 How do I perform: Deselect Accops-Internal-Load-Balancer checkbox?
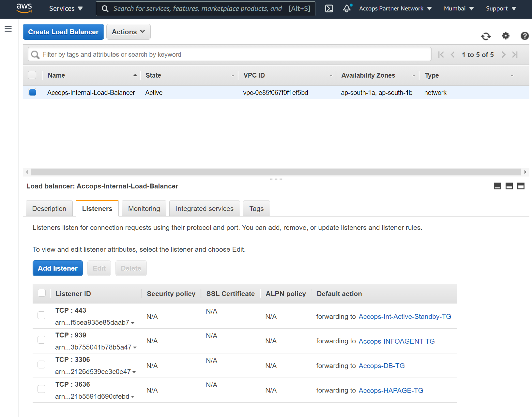[33, 93]
